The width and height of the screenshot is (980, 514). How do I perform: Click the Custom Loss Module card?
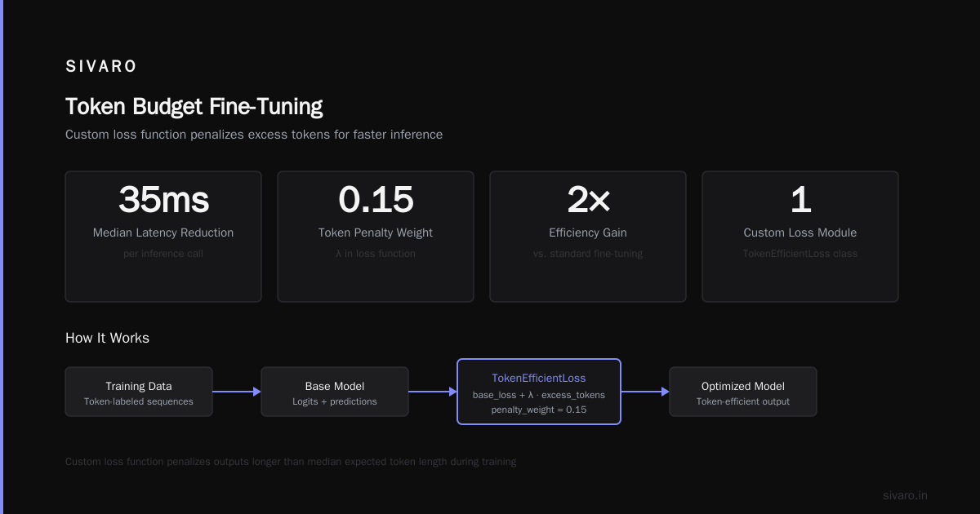pyautogui.click(x=800, y=237)
